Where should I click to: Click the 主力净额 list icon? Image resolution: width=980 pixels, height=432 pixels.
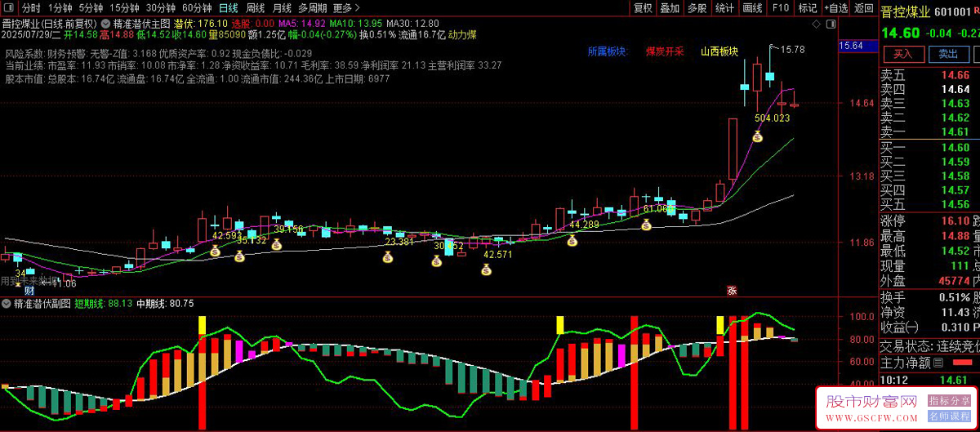[x=938, y=363]
